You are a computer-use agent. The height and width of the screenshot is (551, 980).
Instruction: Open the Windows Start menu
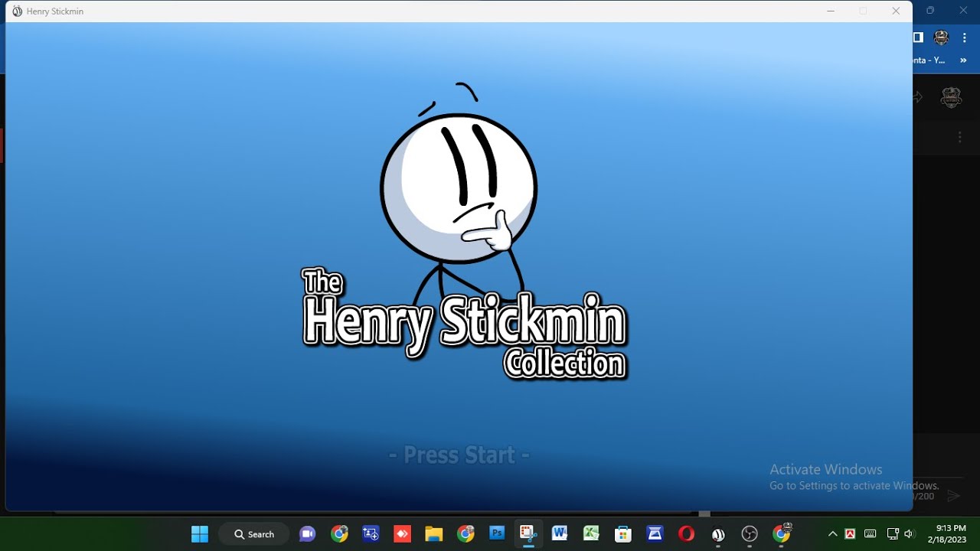pyautogui.click(x=200, y=534)
